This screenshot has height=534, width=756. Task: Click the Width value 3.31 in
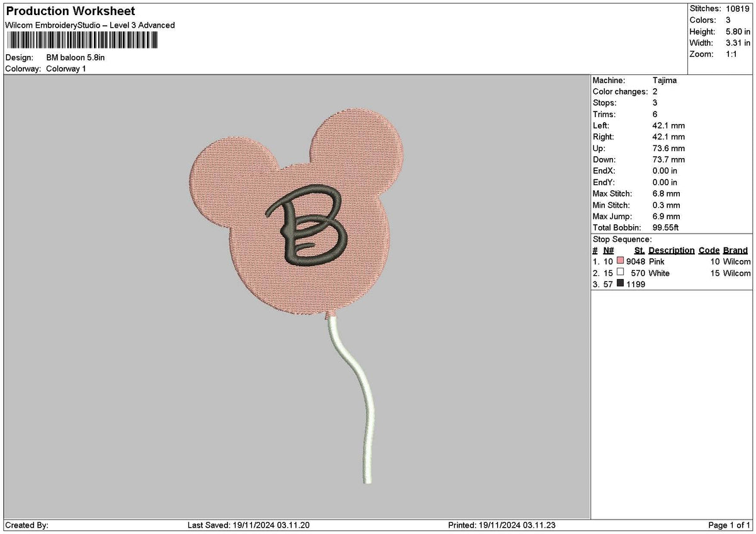point(738,43)
